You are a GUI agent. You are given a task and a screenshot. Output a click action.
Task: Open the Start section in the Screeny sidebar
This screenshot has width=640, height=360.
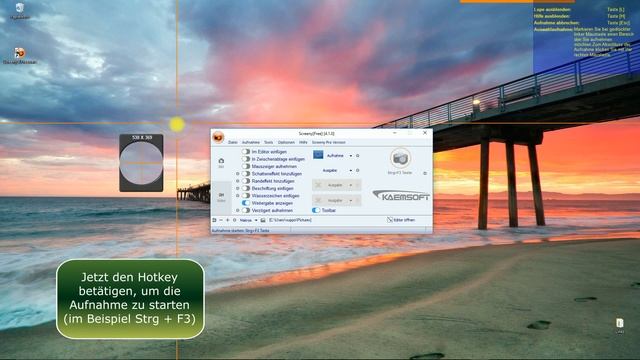[x=221, y=162]
